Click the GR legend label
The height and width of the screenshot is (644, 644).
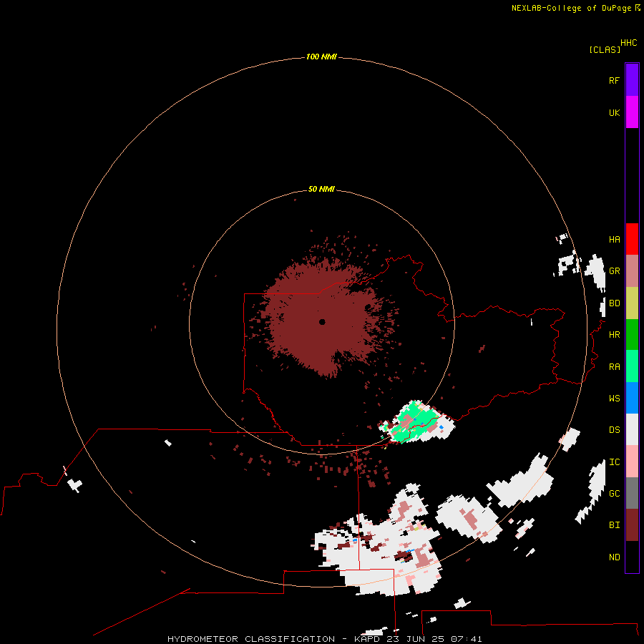tap(614, 271)
